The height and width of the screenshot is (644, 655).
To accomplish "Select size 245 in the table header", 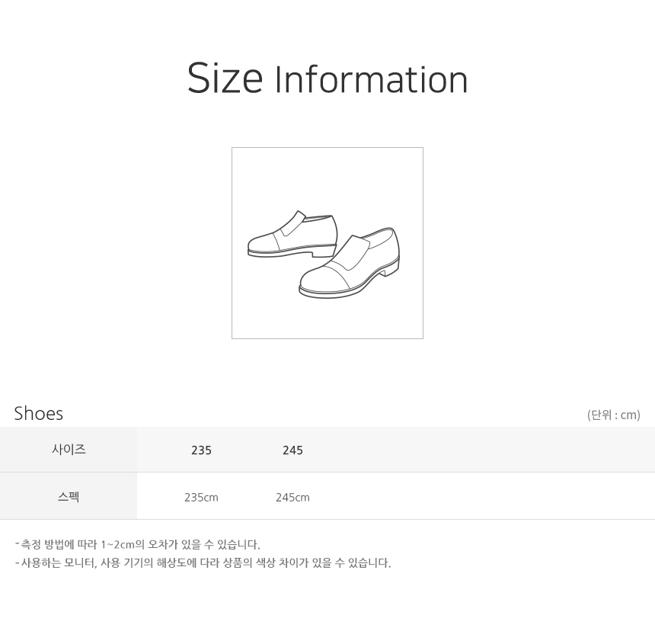I will pyautogui.click(x=292, y=450).
